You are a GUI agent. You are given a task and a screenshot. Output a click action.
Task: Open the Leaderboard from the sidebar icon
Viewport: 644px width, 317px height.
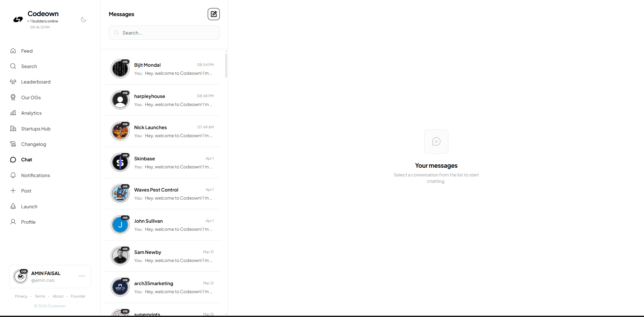13,82
